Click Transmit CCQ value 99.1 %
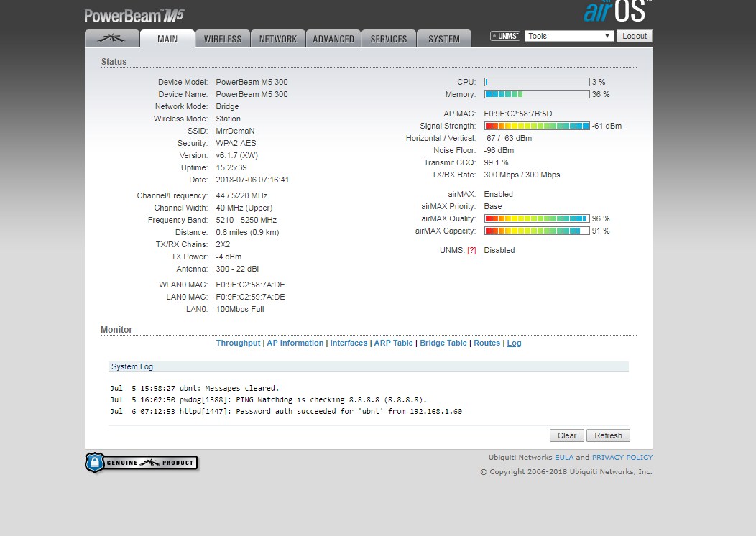Viewport: 756px width, 536px height. point(496,162)
